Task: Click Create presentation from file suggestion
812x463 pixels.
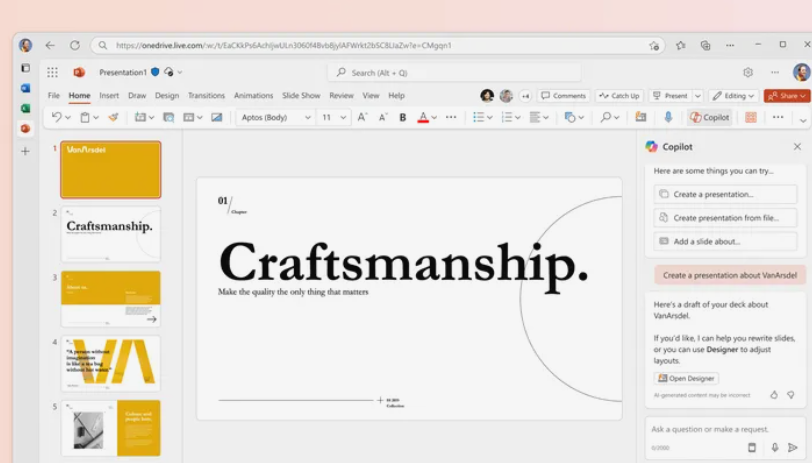Action: click(x=725, y=217)
